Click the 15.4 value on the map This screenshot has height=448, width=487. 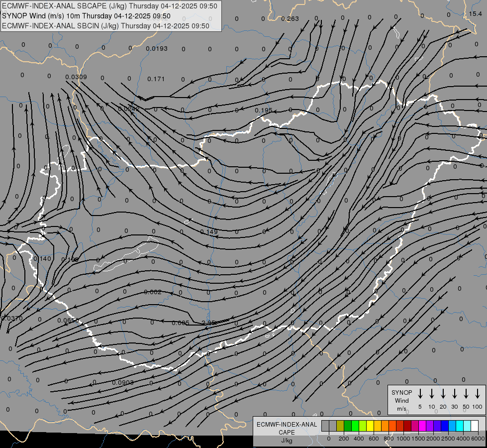(475, 13)
